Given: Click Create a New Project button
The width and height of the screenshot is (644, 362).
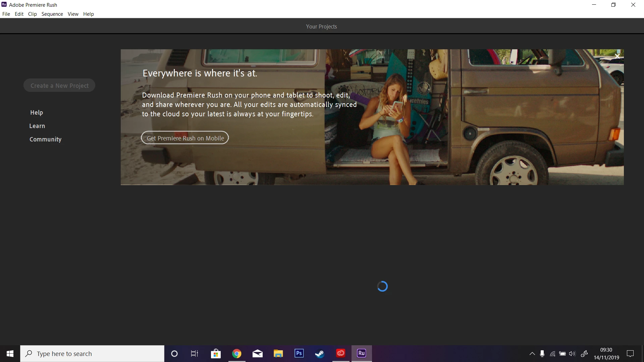Looking at the screenshot, I should point(59,85).
